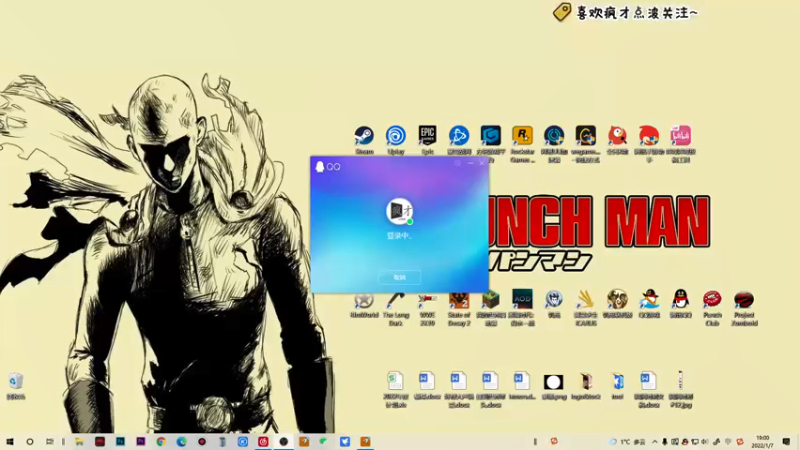The height and width of the screenshot is (450, 800).
Task: Open the QQ penguin desktop shortcut
Action: pyautogui.click(x=681, y=299)
